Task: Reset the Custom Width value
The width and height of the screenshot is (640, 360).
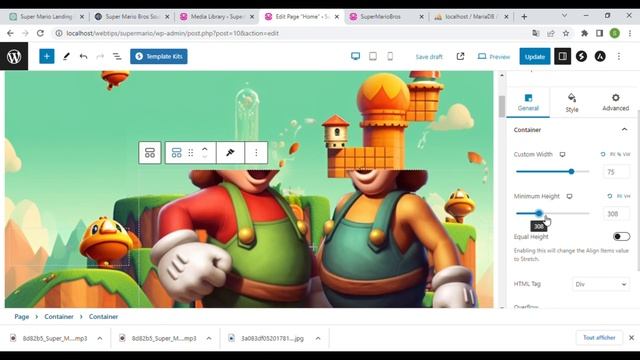Action: coord(603,154)
